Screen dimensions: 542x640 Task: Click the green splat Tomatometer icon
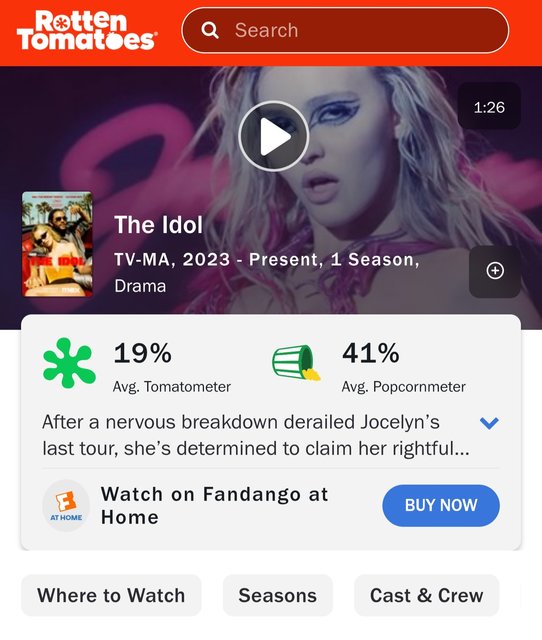tap(69, 363)
